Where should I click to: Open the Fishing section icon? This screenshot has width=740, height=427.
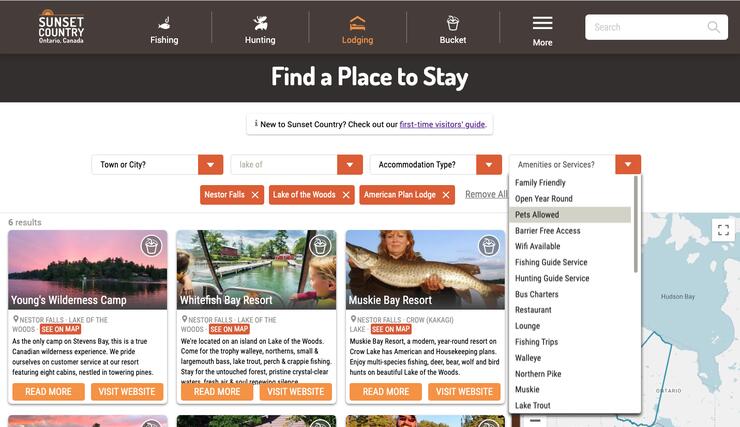tap(164, 23)
